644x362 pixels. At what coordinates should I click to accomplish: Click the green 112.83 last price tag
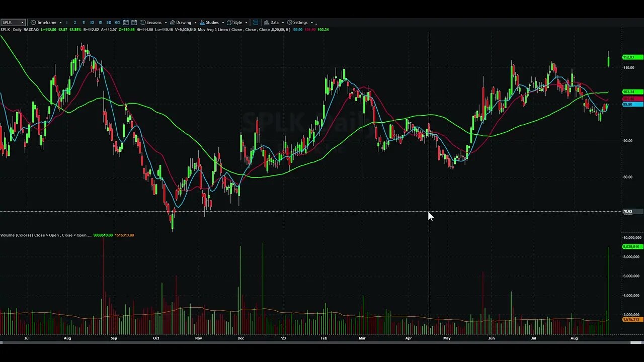coord(633,57)
